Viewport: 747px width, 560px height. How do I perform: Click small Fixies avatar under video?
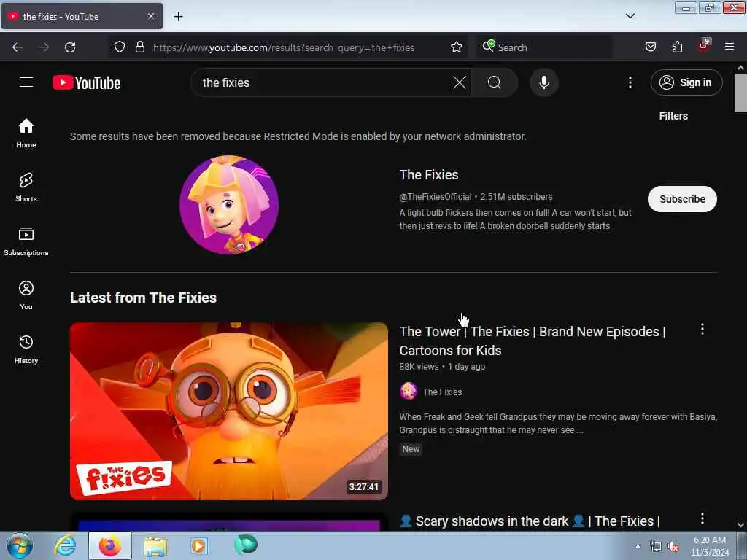coord(409,392)
